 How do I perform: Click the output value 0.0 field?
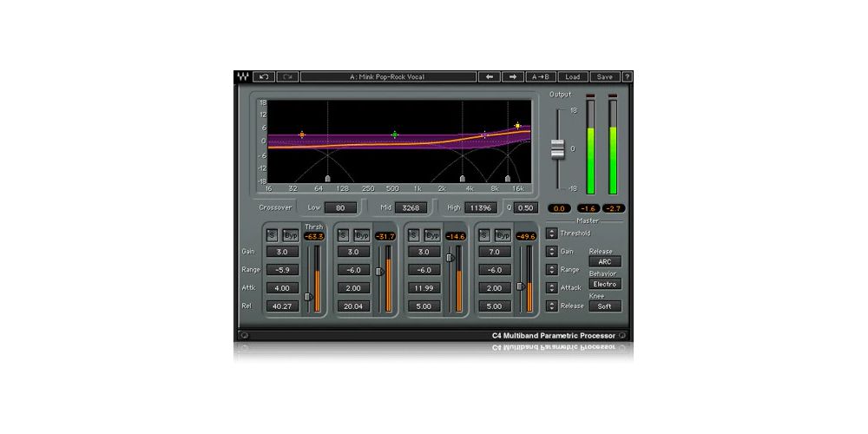tap(559, 208)
